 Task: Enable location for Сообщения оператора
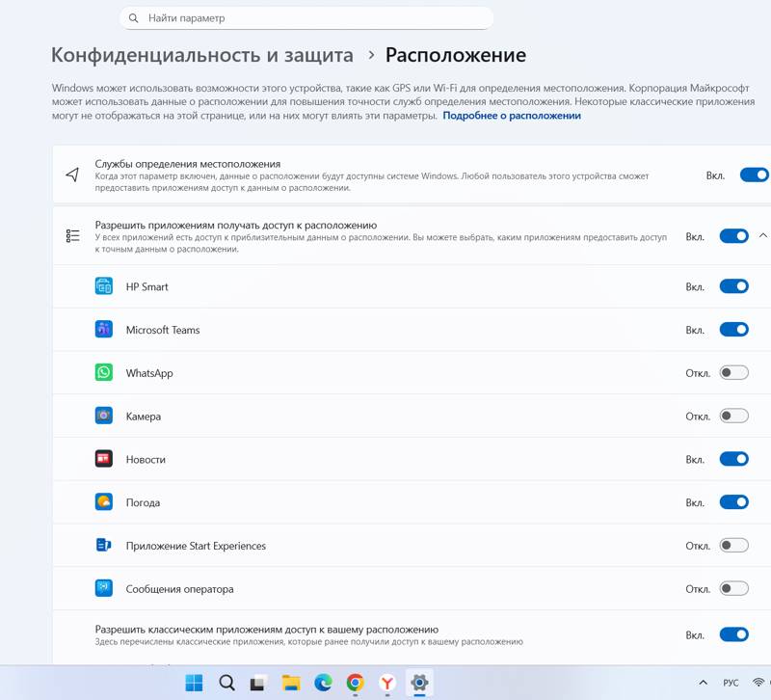[734, 588]
